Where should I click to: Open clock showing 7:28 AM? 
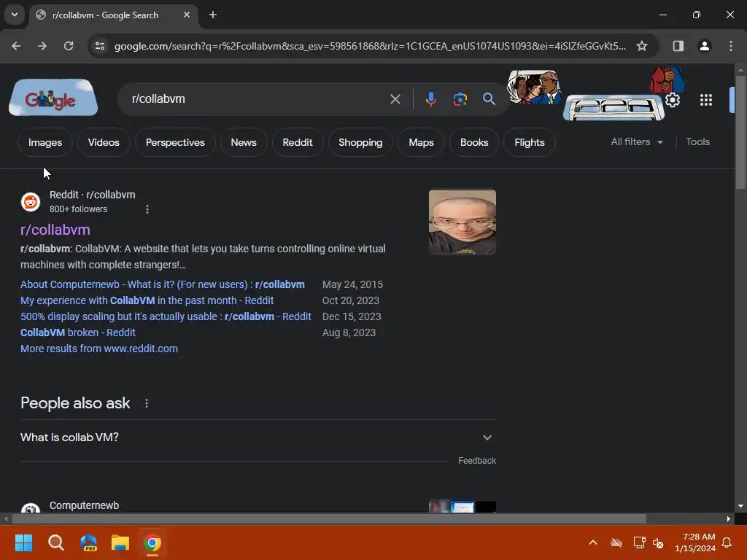[x=695, y=542]
